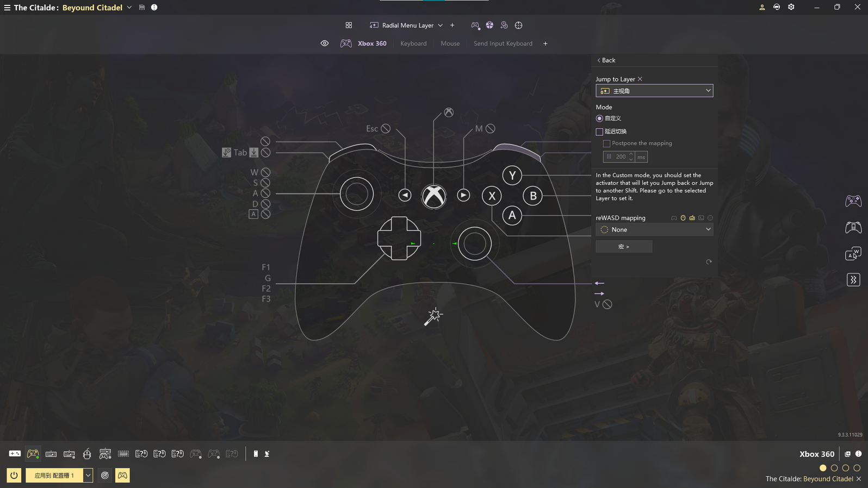Enable the 延迟切换 checkbox
Screen dimensions: 868x488
pyautogui.click(x=599, y=132)
